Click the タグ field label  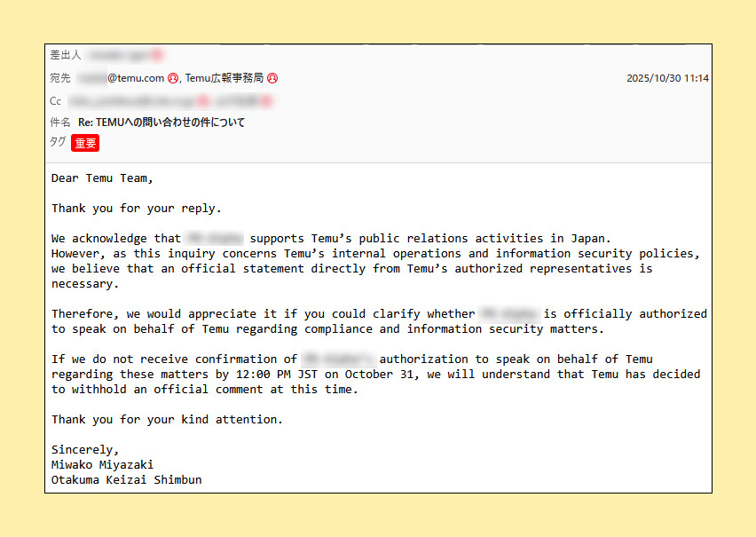(x=58, y=142)
